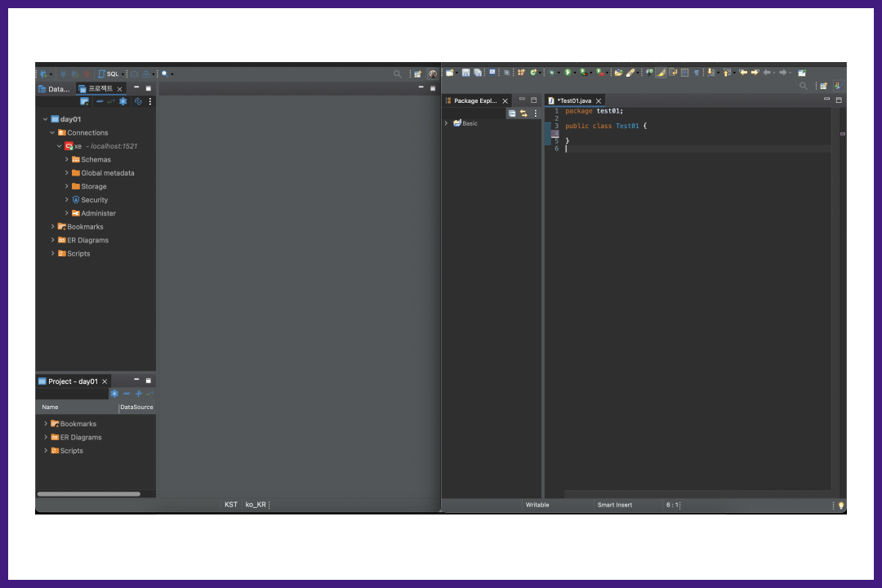Click the Eclipse toolbar search magnifier

point(804,86)
